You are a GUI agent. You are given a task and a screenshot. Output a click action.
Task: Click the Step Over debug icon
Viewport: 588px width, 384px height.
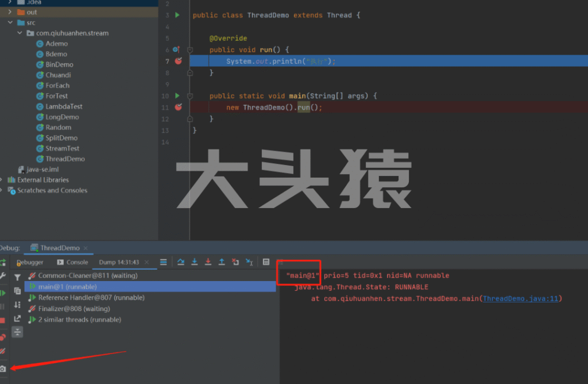(x=181, y=262)
